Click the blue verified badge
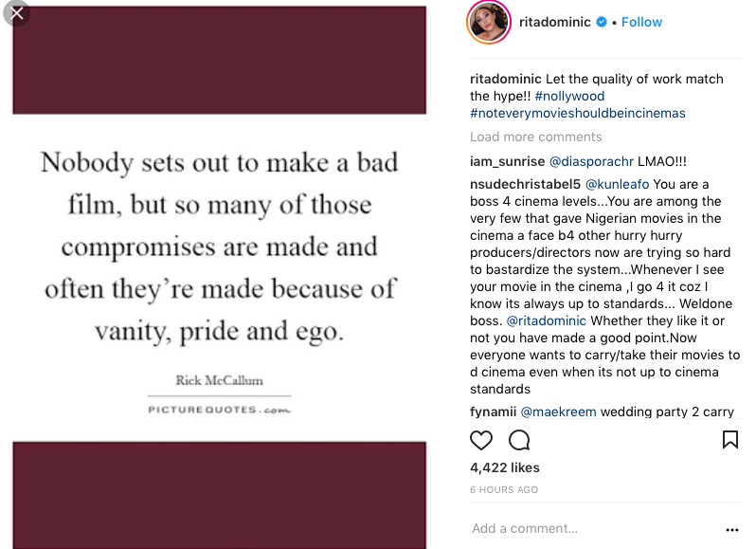 pos(602,22)
